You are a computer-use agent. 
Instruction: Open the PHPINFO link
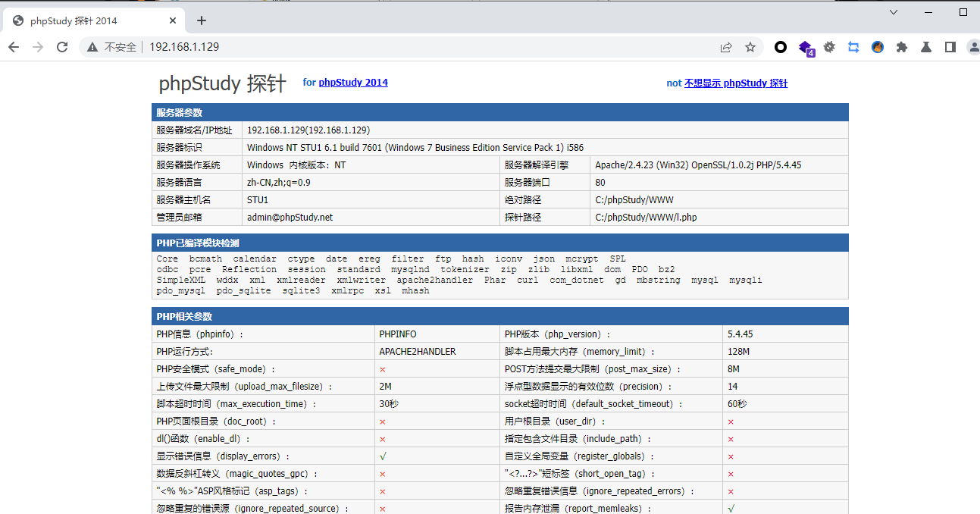tap(398, 334)
